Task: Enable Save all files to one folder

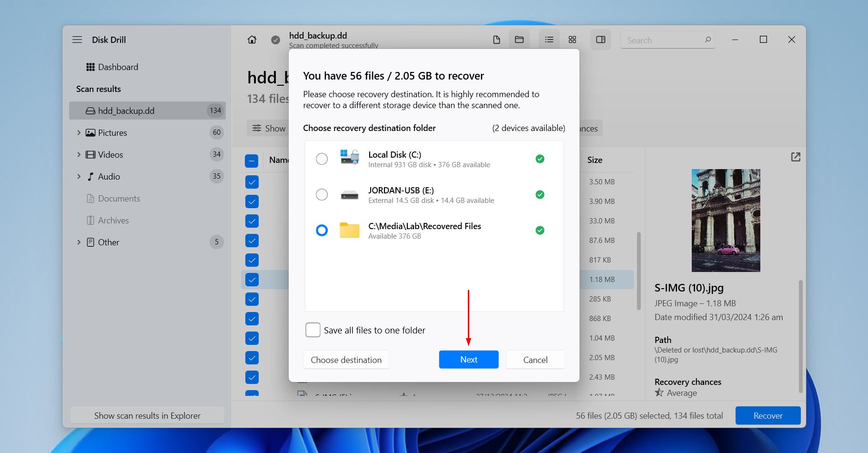Action: 313,330
